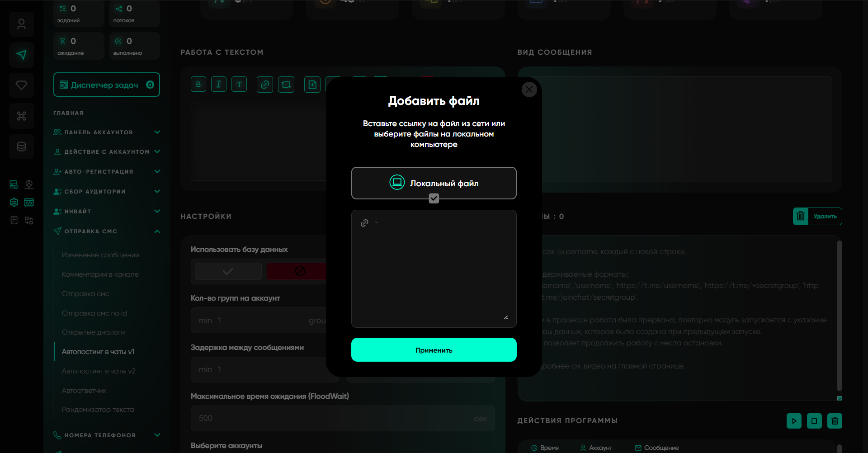Click the Применить button

(x=434, y=350)
